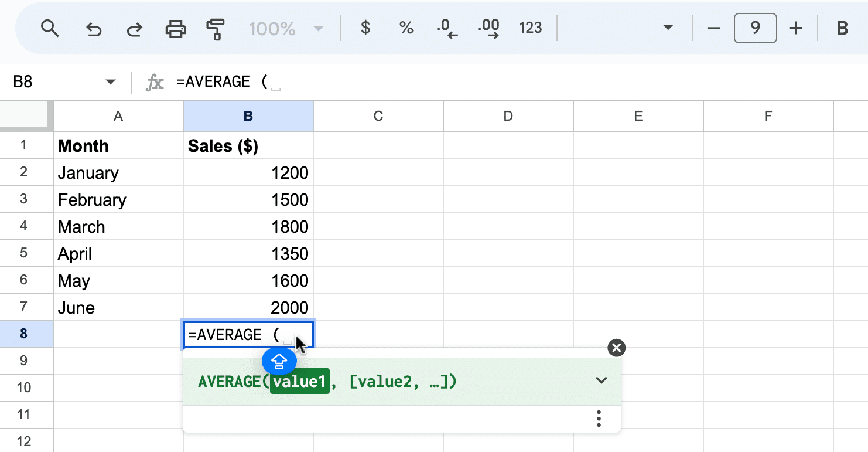Viewport: 868px width, 452px height.
Task: Select the June cell
Action: click(x=118, y=307)
